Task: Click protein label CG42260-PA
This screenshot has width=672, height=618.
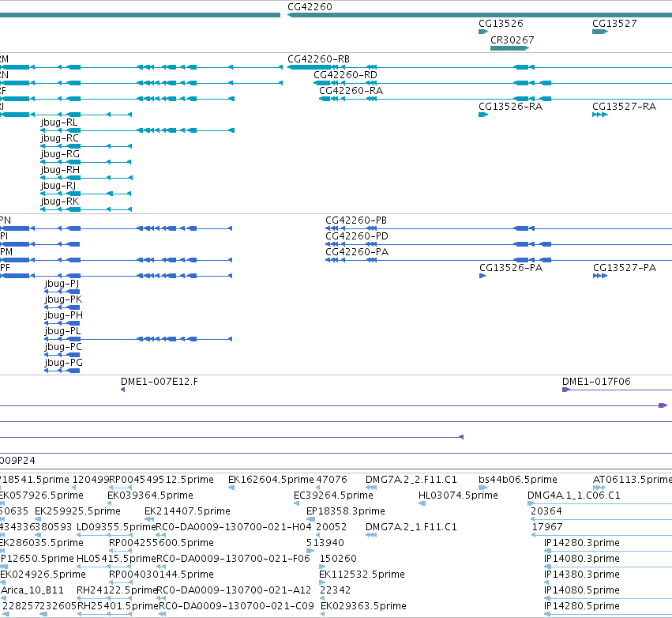Action: [x=357, y=252]
